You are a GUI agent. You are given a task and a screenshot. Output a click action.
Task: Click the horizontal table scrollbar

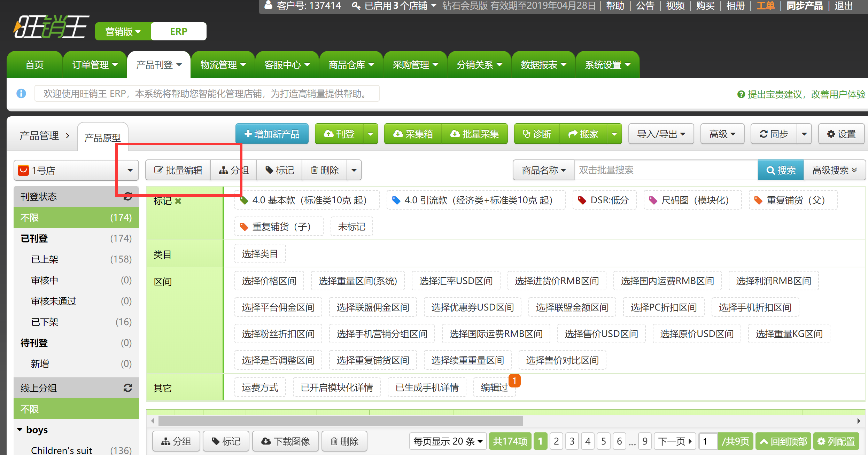341,421
